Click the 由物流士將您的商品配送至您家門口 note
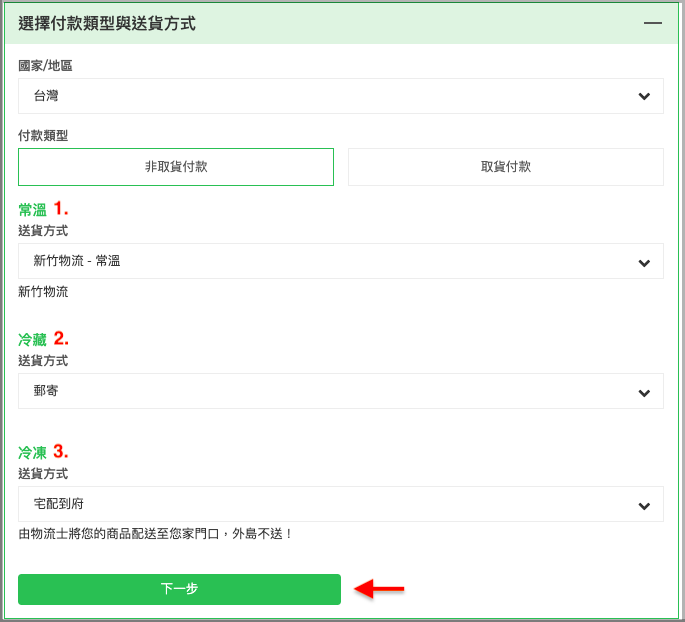Image resolution: width=685 pixels, height=622 pixels. 155,534
